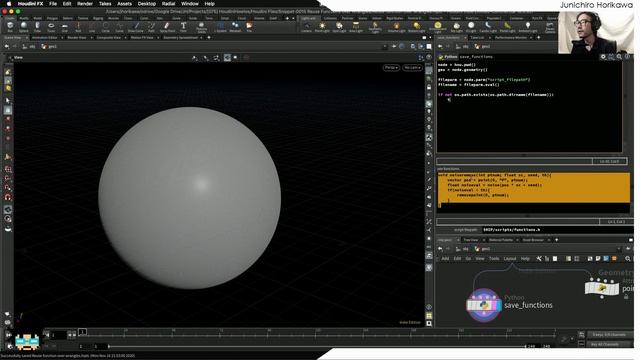Switch to the Animation Editor tab

click(44, 38)
